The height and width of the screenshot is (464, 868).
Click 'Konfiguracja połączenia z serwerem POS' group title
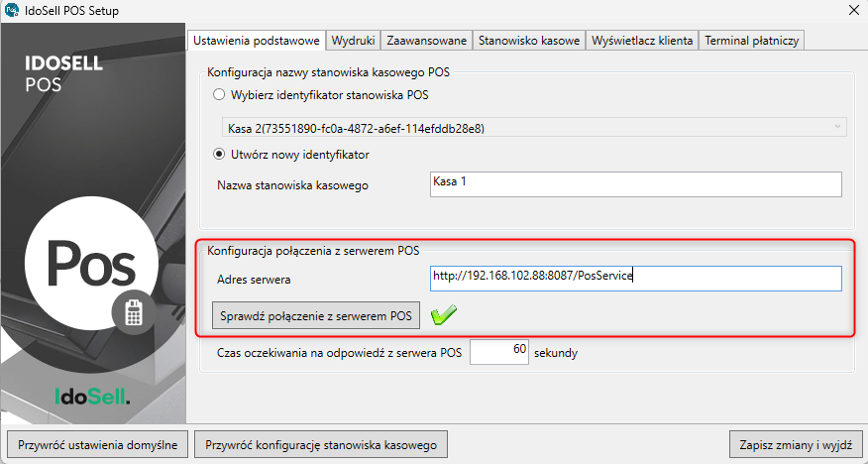tap(313, 251)
